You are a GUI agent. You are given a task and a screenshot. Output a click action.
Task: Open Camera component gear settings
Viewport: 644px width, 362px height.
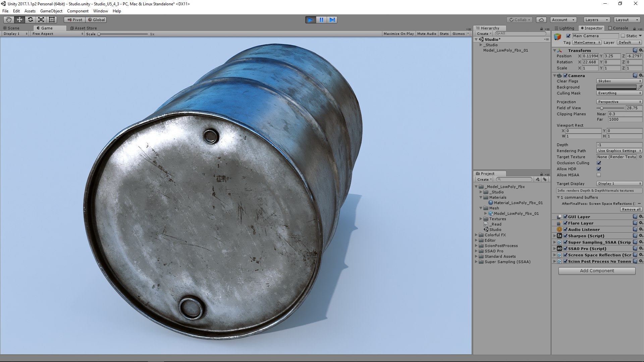coord(641,75)
